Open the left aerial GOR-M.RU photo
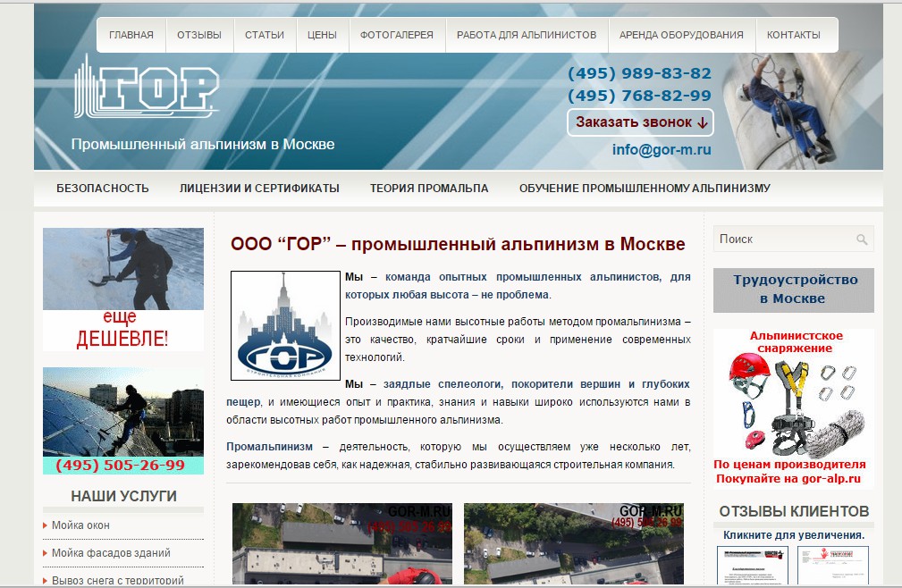This screenshot has width=902, height=588. [x=342, y=543]
